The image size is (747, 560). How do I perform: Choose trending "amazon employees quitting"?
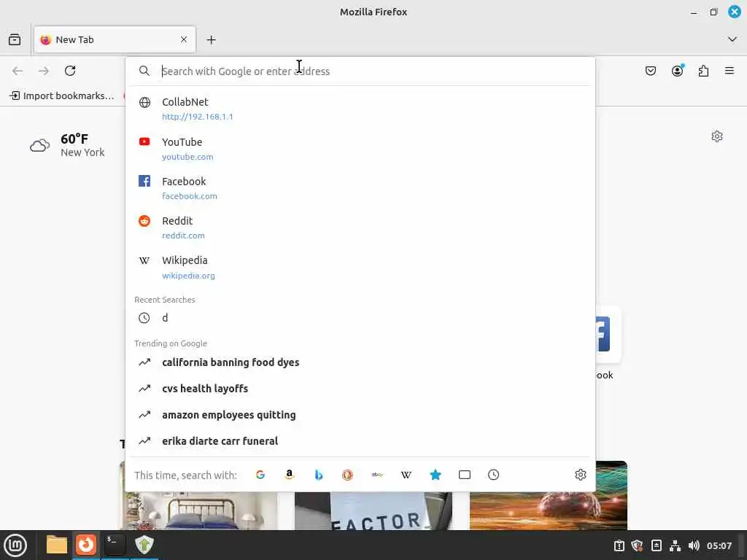pyautogui.click(x=360, y=415)
